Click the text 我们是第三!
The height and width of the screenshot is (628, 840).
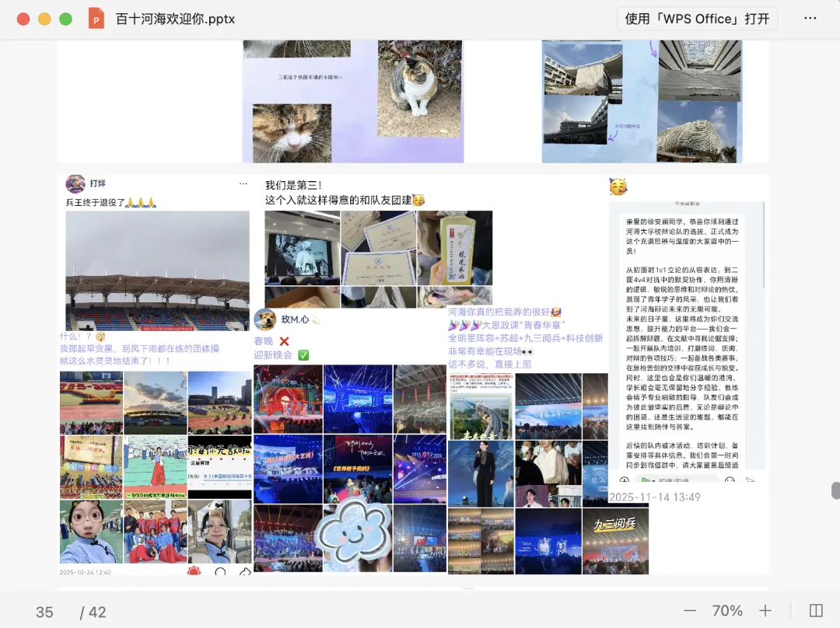coord(293,185)
